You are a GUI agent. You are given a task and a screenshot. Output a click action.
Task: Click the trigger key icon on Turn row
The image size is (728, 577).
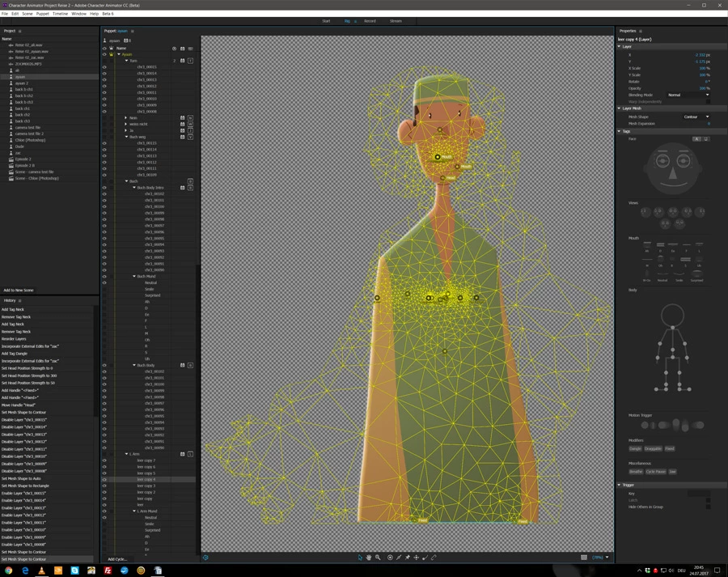coord(190,61)
